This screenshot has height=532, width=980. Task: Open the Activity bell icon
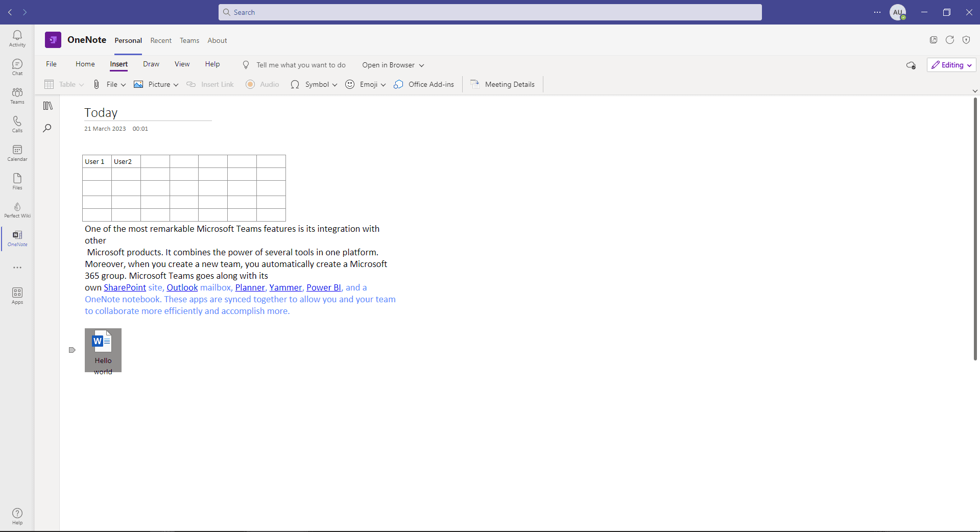[x=17, y=38]
